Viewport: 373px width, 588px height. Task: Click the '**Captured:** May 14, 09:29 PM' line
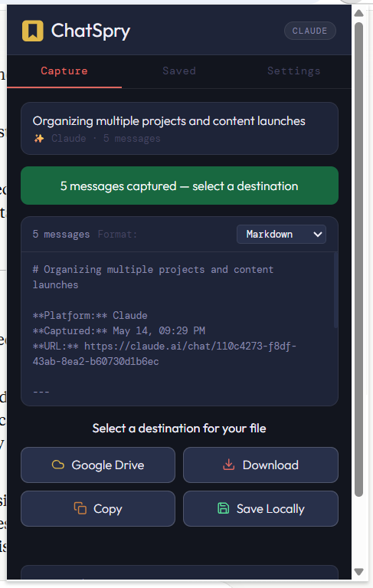119,330
